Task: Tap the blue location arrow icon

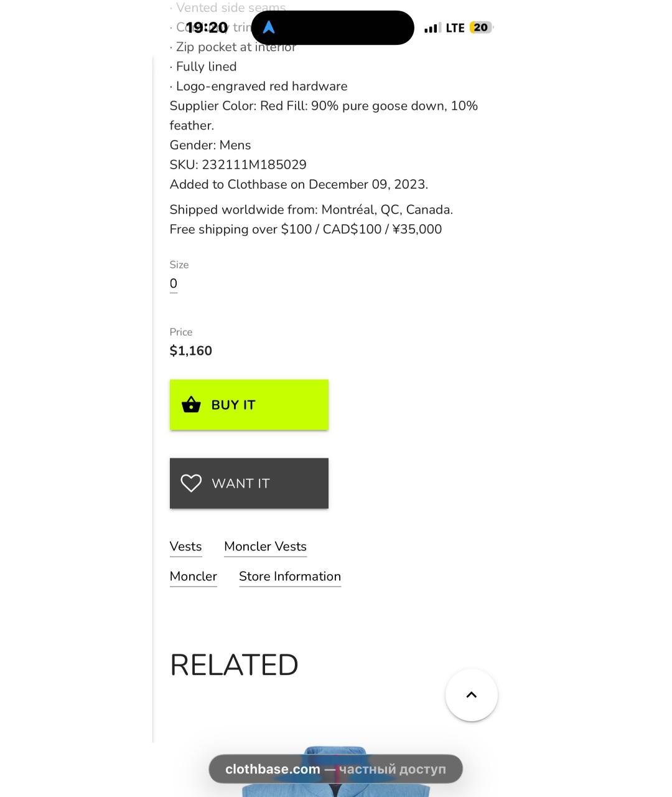Action: 269,27
